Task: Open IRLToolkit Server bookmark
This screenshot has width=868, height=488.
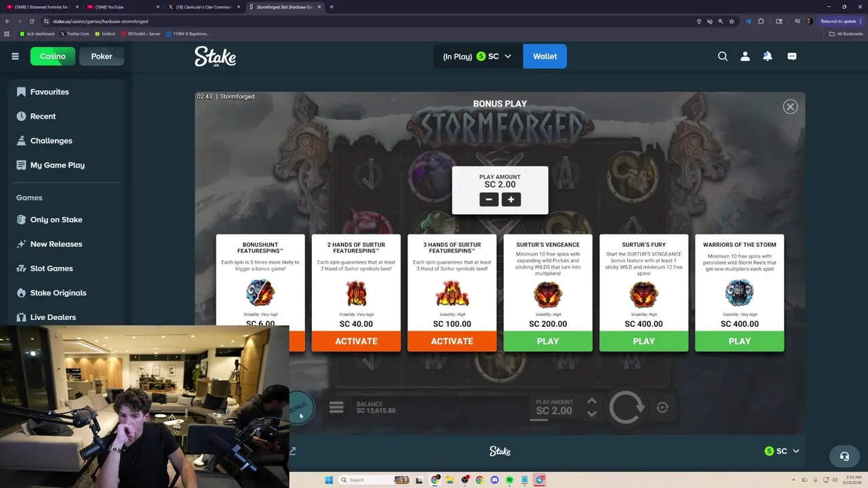Action: pyautogui.click(x=140, y=33)
